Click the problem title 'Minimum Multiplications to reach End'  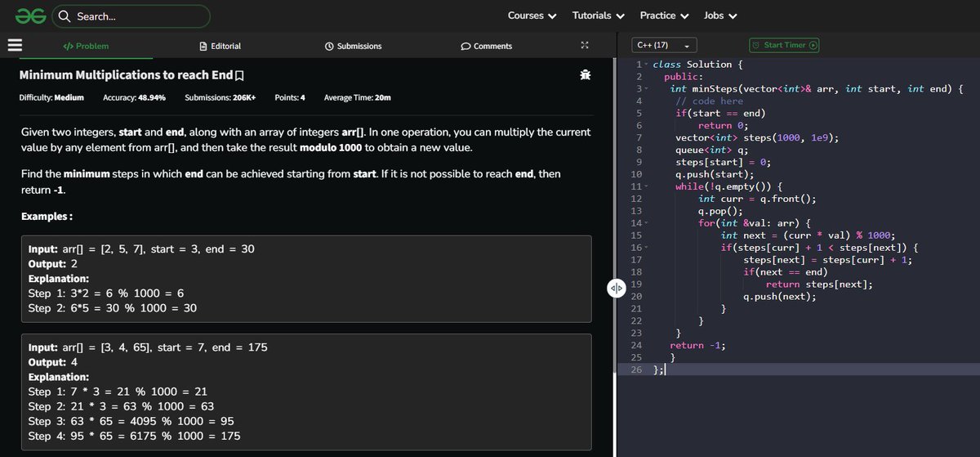click(126, 75)
